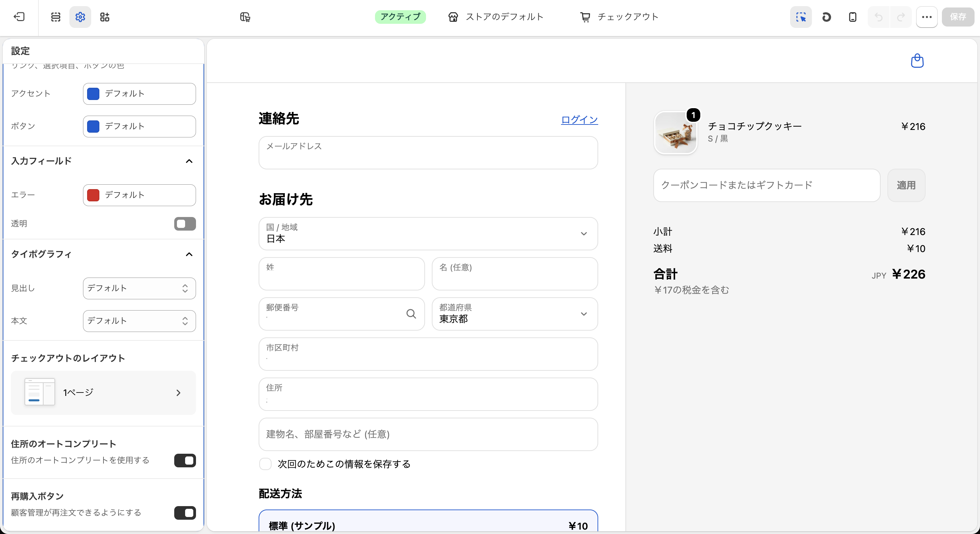Click the market/language selector icon
This screenshot has width=980, height=534.
245,17
